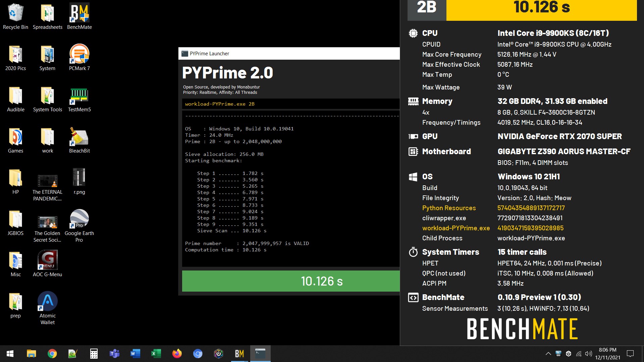Open the 2020 Pics folder
This screenshot has width=644, height=362.
coord(15,58)
